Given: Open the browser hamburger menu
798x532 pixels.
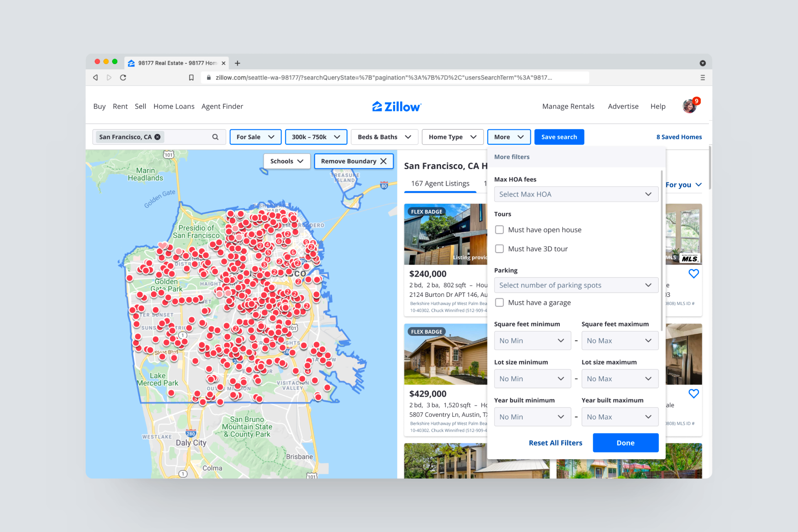Looking at the screenshot, I should click(702, 78).
